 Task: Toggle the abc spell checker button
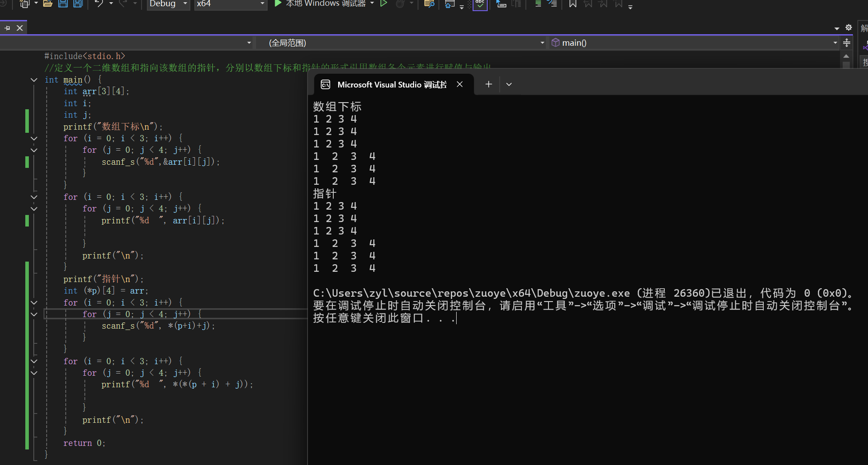click(480, 4)
